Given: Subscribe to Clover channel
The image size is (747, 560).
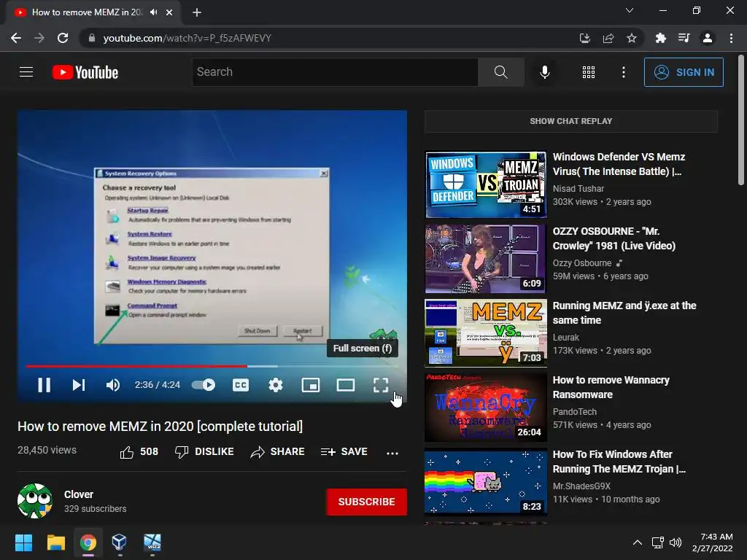Looking at the screenshot, I should point(366,502).
